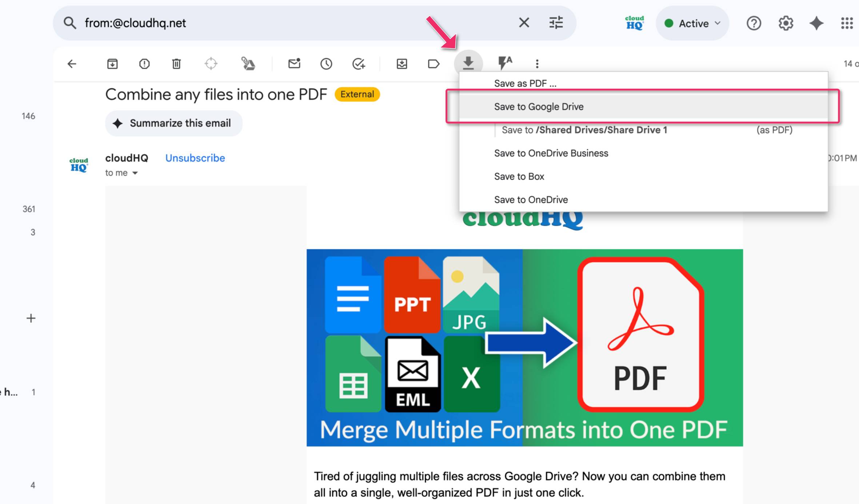
Task: Click the Gemini sparkle icon in top bar
Action: [816, 23]
